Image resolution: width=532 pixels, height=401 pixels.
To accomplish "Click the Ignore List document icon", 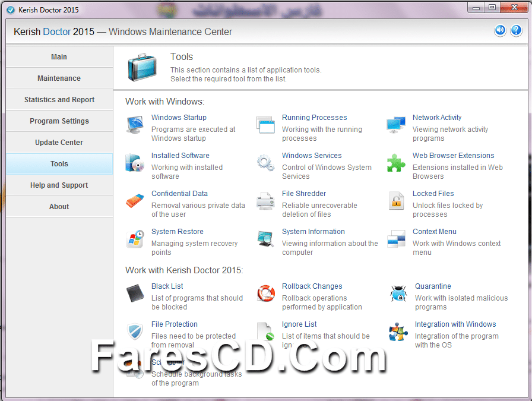I will (x=265, y=331).
